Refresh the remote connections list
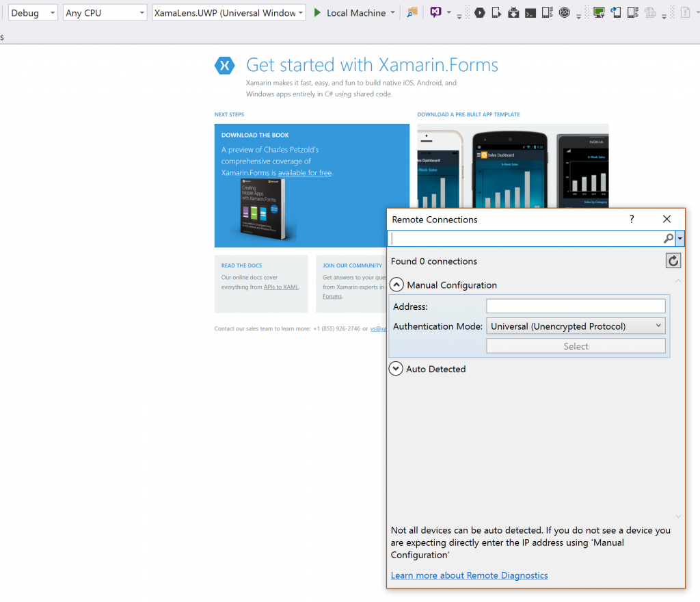This screenshot has width=700, height=602. click(673, 261)
